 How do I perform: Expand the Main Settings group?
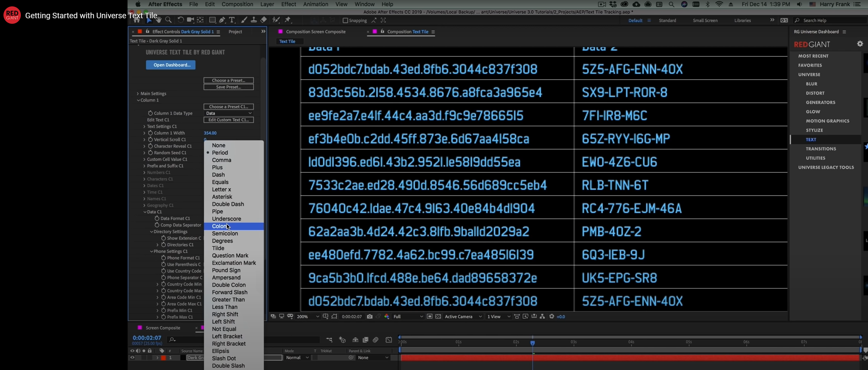(x=137, y=93)
